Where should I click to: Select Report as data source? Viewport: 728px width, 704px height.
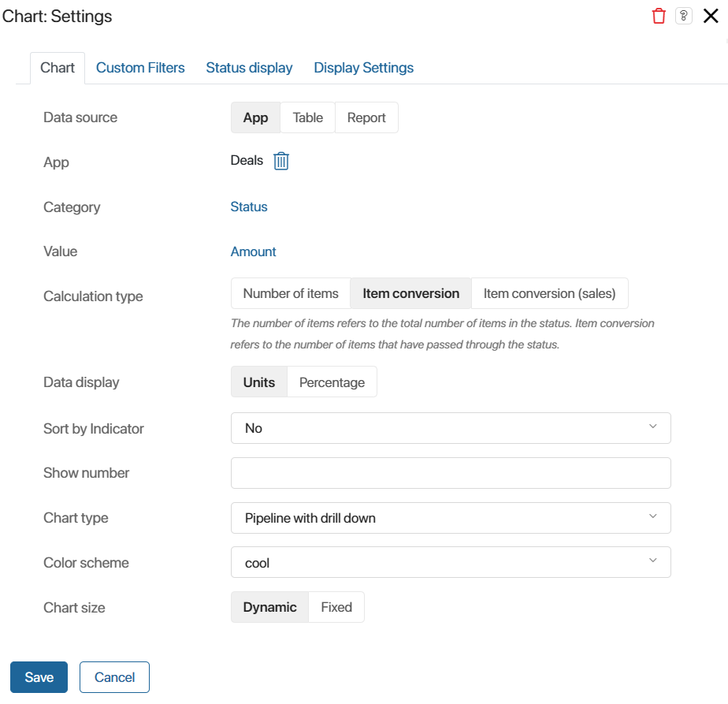point(366,117)
